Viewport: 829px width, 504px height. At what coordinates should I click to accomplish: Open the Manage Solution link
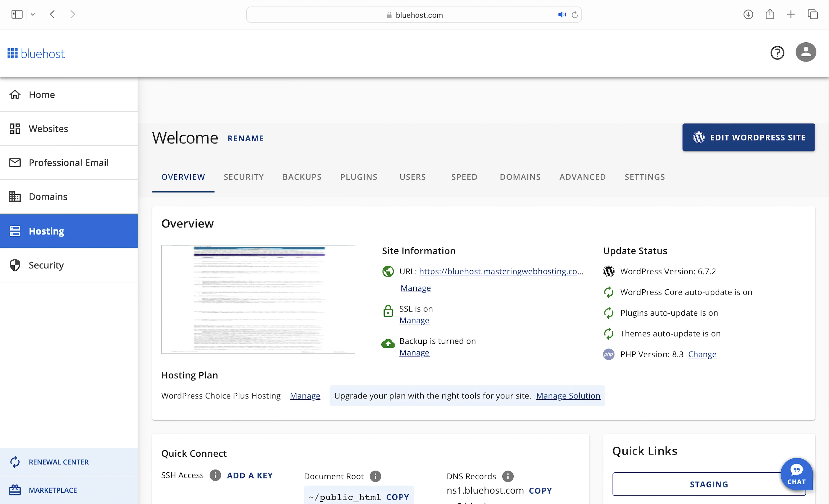(x=567, y=396)
